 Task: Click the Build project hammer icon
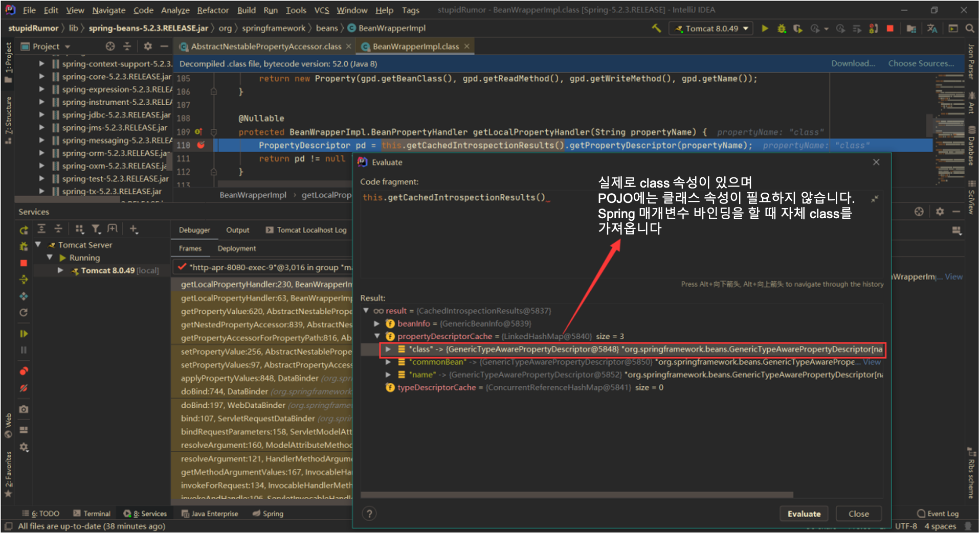click(x=656, y=29)
